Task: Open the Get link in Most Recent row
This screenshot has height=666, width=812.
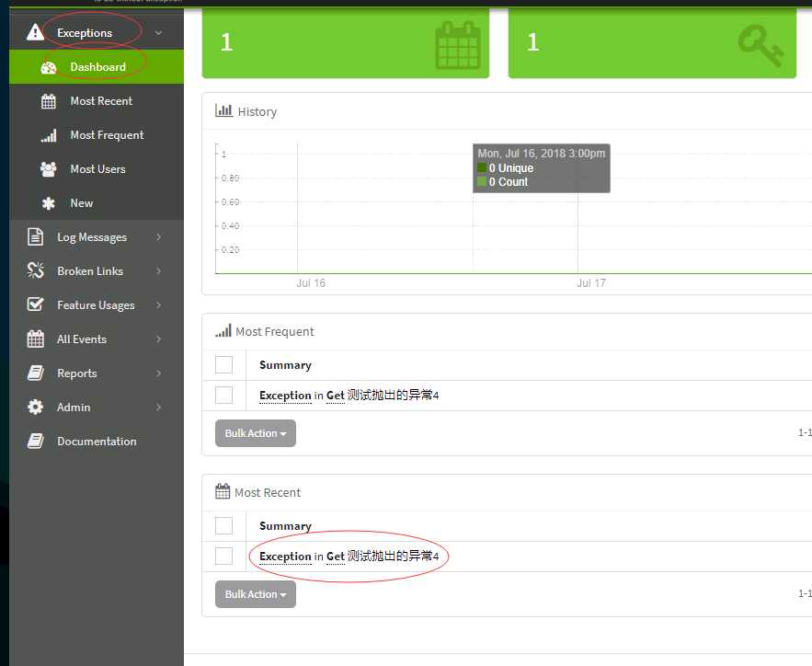Action: (335, 557)
